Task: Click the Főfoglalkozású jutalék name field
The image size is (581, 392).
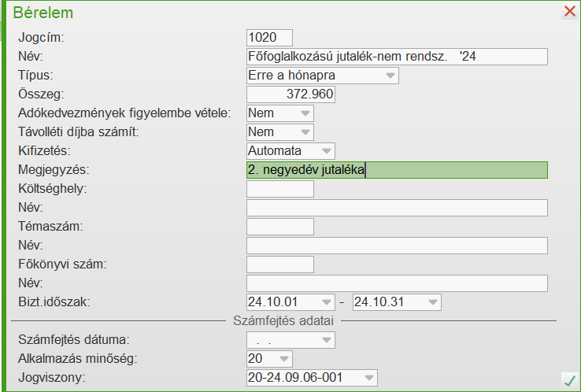Action: pyautogui.click(x=396, y=57)
